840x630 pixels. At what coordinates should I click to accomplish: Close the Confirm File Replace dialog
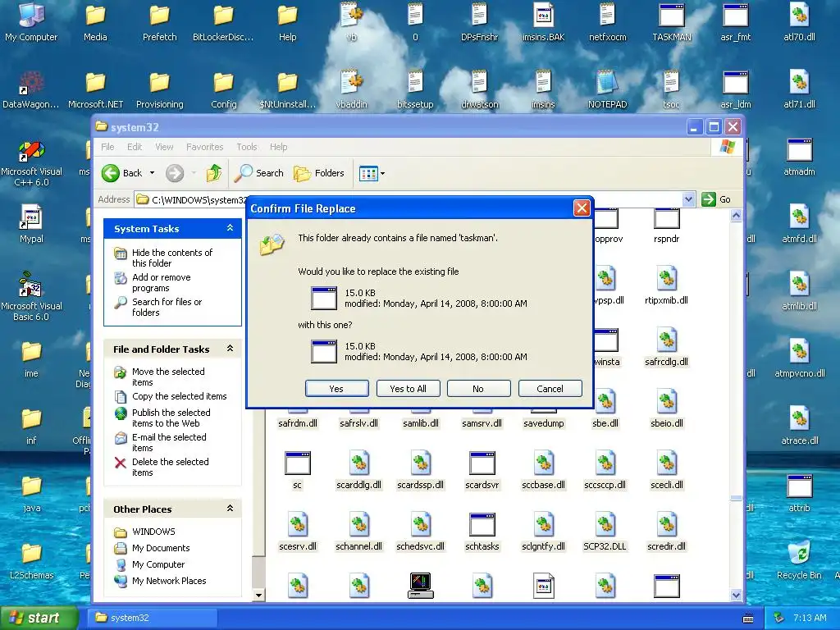click(582, 208)
